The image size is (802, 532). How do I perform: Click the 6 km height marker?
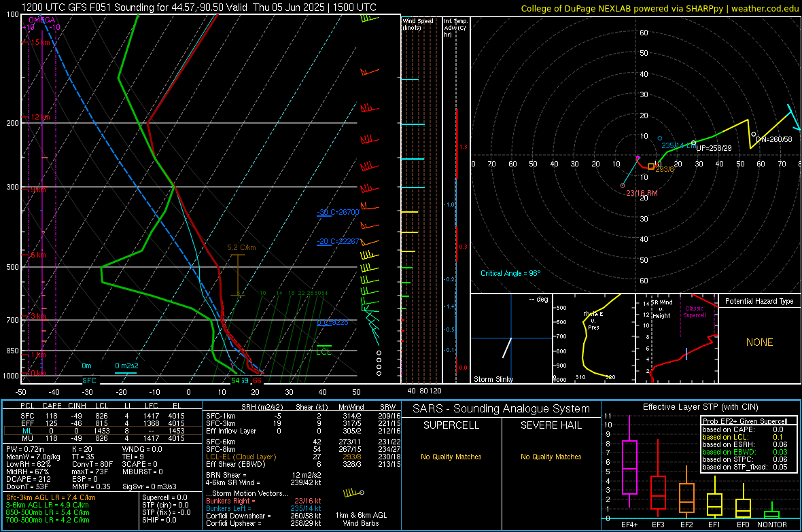point(38,255)
